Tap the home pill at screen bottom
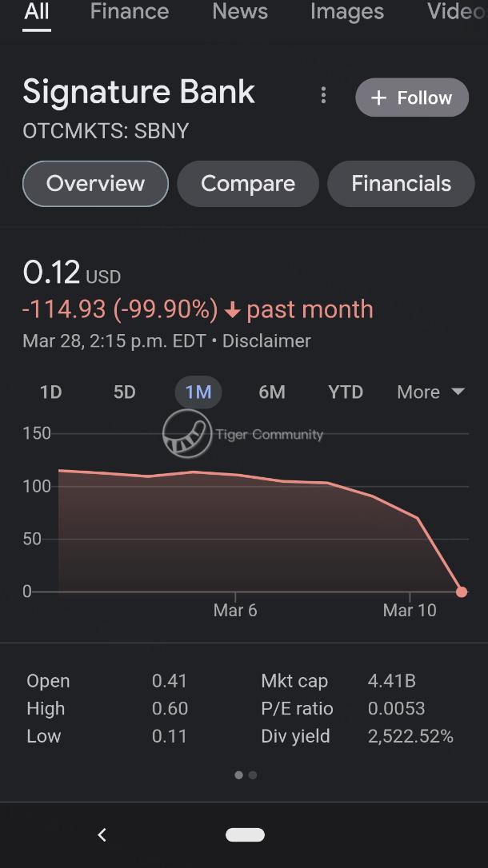This screenshot has width=488, height=868. click(x=244, y=834)
